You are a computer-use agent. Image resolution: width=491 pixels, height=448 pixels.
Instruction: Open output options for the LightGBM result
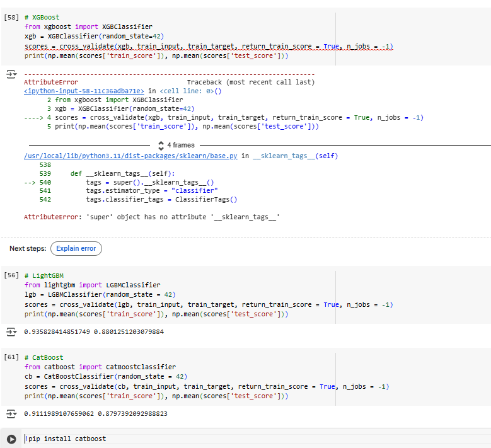point(11,331)
